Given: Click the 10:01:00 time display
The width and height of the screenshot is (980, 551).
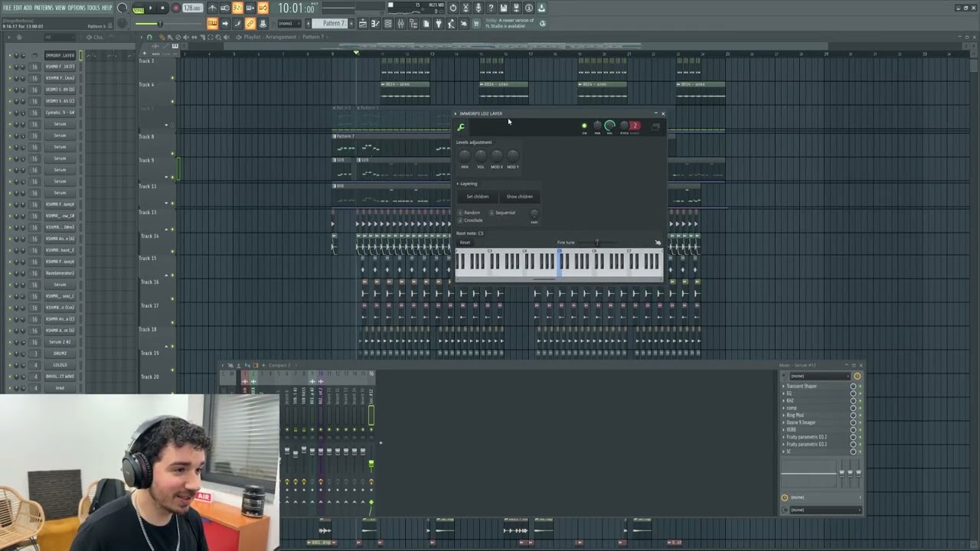Looking at the screenshot, I should (296, 8).
